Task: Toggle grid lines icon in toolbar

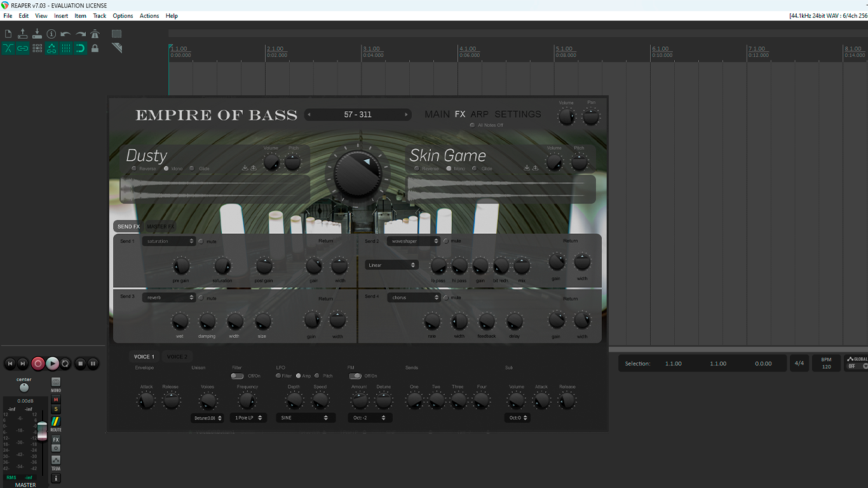Action: pyautogui.click(x=66, y=48)
